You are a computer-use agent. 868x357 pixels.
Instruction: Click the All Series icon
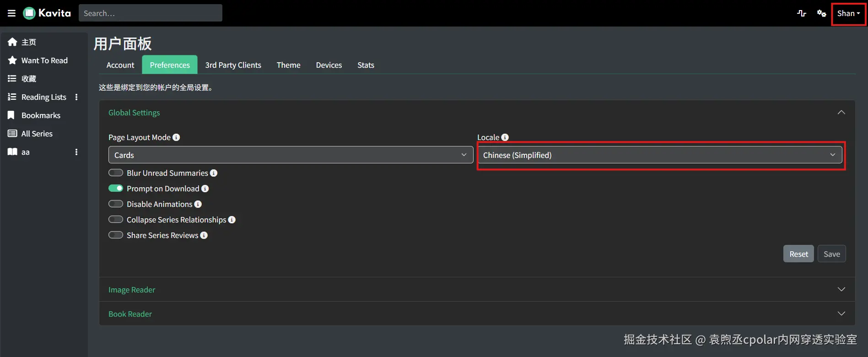pos(12,134)
